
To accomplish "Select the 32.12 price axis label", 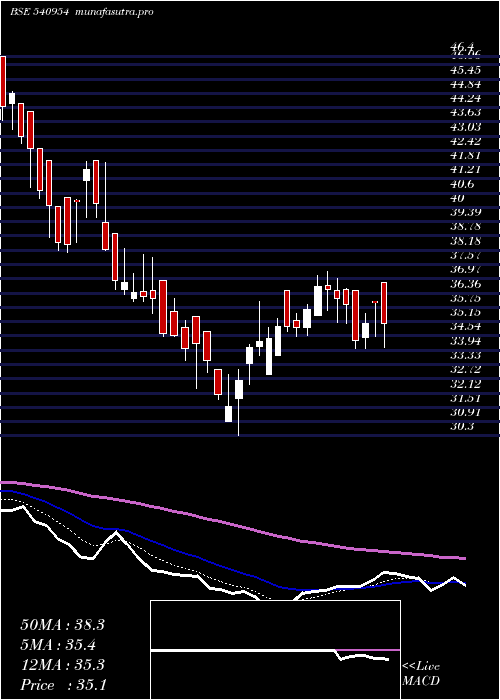I will [466, 384].
